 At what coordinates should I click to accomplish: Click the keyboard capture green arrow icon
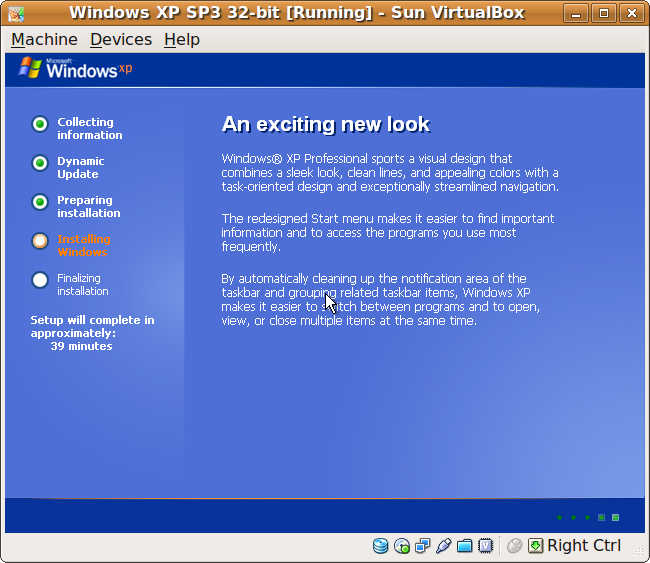tap(535, 546)
